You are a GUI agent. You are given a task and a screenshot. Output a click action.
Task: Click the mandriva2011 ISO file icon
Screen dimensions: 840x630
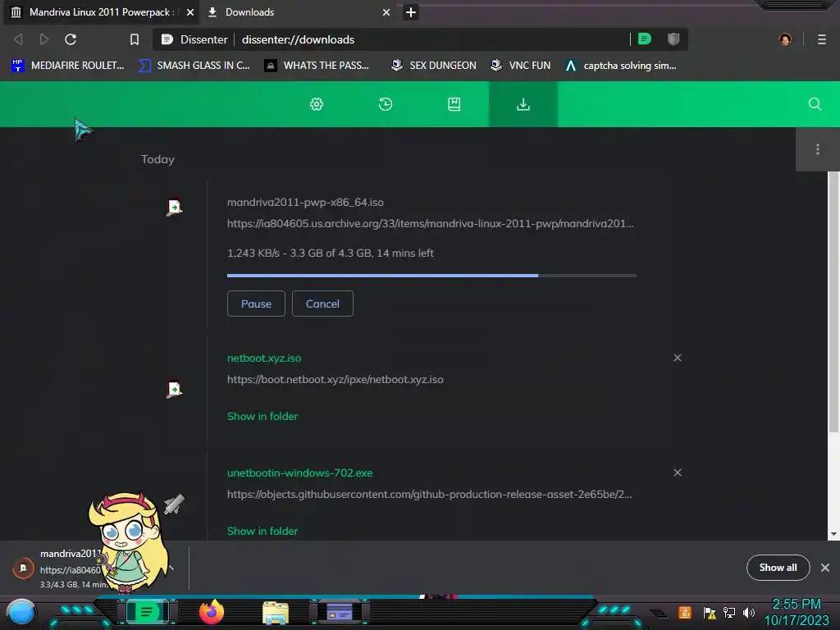pyautogui.click(x=174, y=207)
